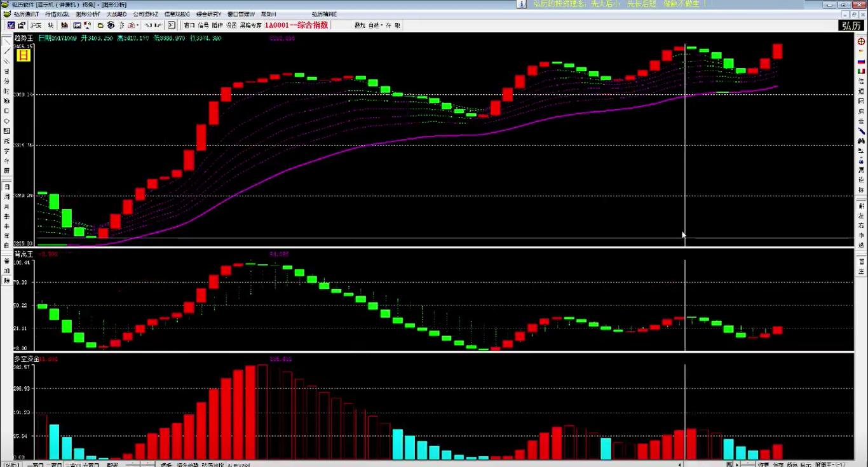The height and width of the screenshot is (467, 868).
Task: Switch to the 二窗口 bottom tab
Action: (55, 464)
